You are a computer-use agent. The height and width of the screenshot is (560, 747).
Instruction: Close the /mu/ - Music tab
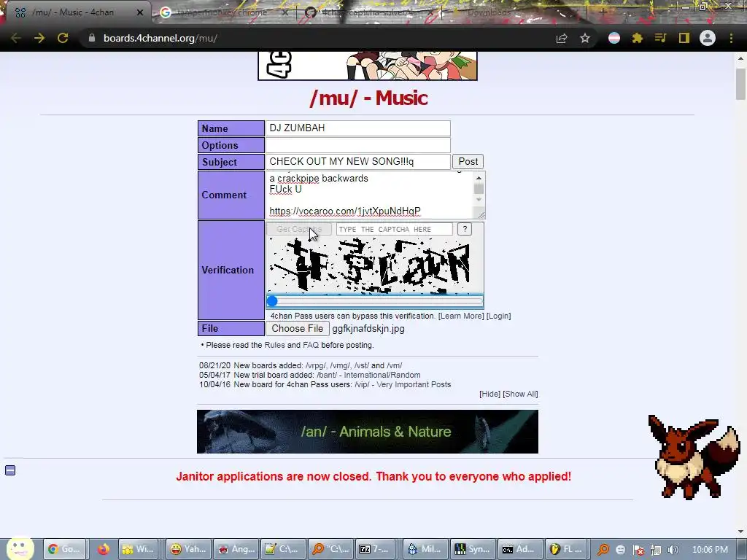click(140, 12)
